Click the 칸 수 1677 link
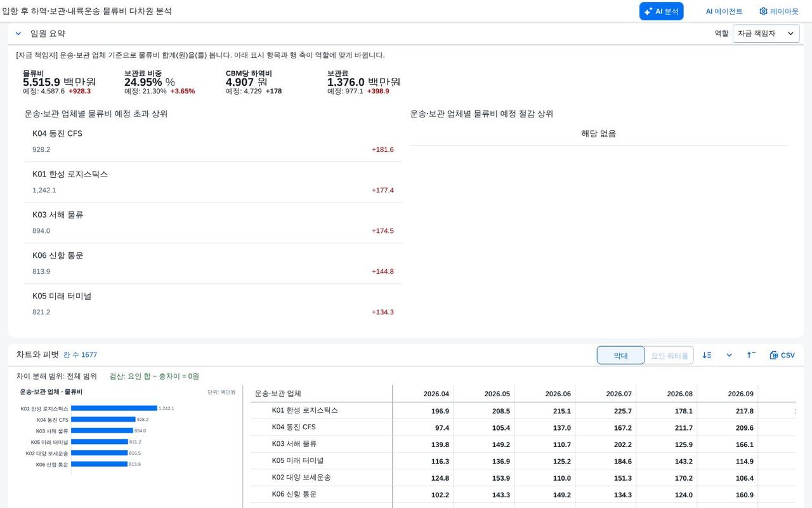Image resolution: width=812 pixels, height=508 pixels. tap(80, 355)
